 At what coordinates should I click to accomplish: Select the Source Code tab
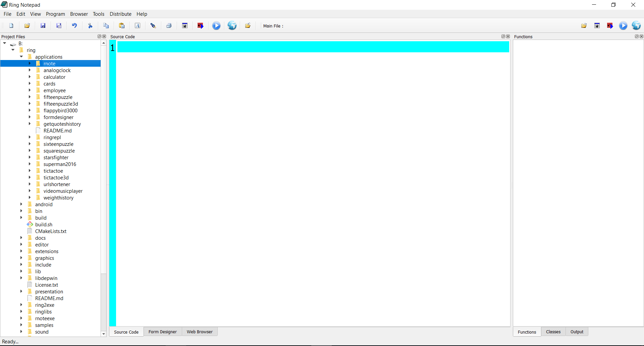(126, 332)
